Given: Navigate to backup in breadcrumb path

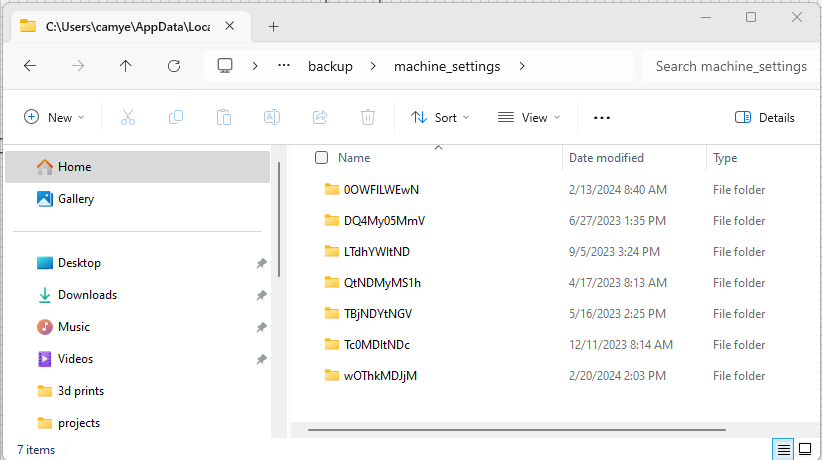Looking at the screenshot, I should (x=330, y=66).
